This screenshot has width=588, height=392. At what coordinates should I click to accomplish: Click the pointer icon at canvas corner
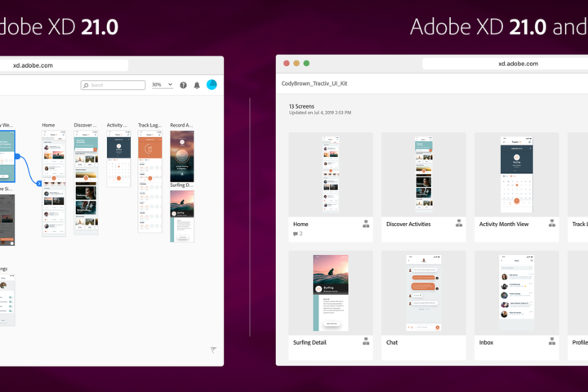click(x=213, y=350)
